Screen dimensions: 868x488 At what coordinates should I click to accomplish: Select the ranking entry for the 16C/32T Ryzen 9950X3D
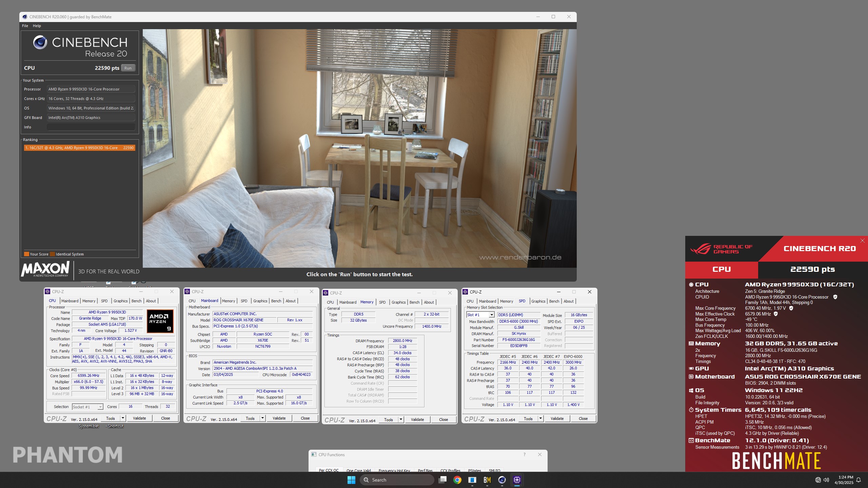(x=80, y=148)
